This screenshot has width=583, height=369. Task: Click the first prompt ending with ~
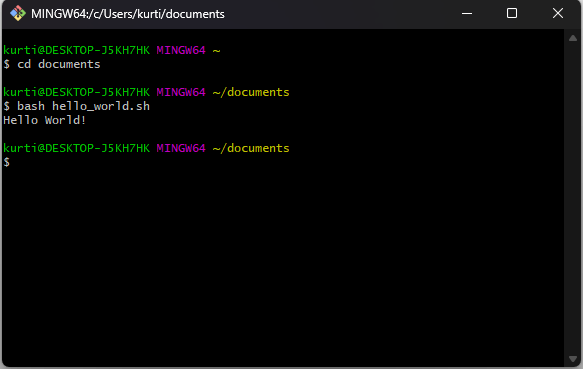(x=112, y=50)
